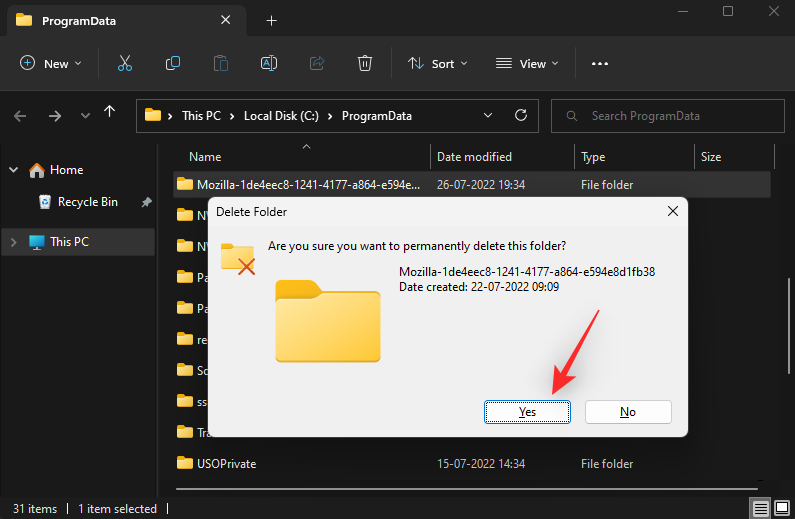Click ProgramData in the address path
The image size is (795, 519).
(377, 116)
